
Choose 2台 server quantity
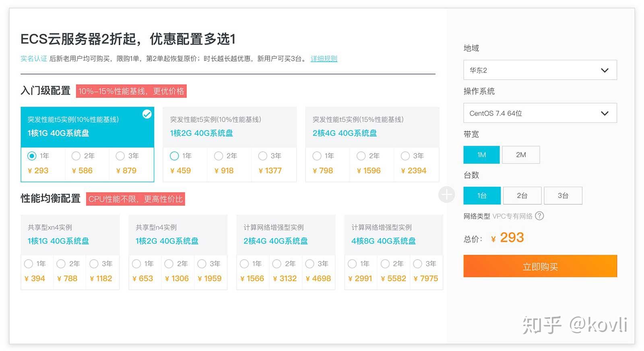[x=522, y=196]
